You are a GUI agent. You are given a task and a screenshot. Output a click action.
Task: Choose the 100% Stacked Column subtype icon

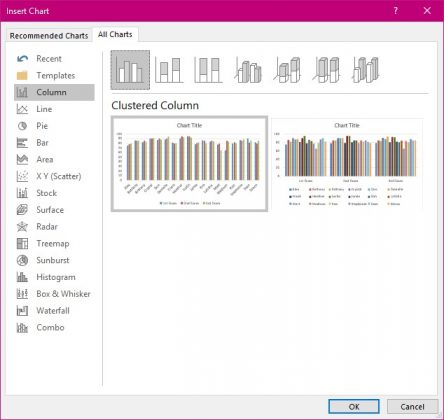208,70
